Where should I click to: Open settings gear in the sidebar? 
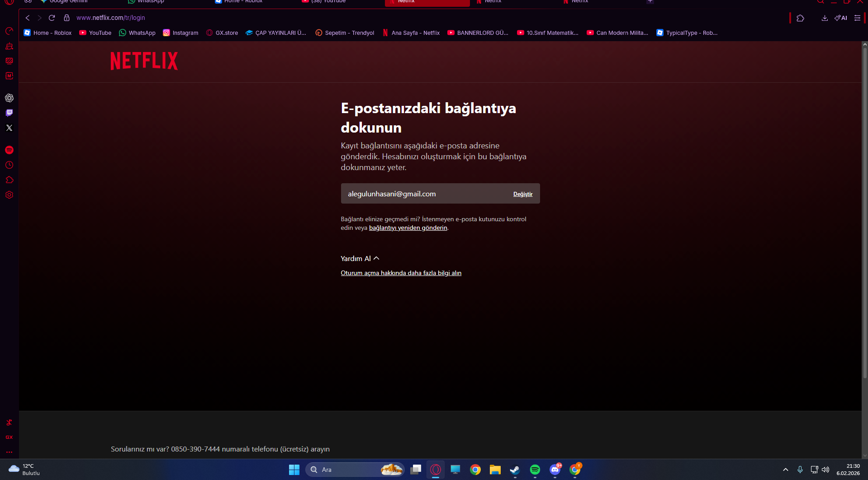coord(9,195)
